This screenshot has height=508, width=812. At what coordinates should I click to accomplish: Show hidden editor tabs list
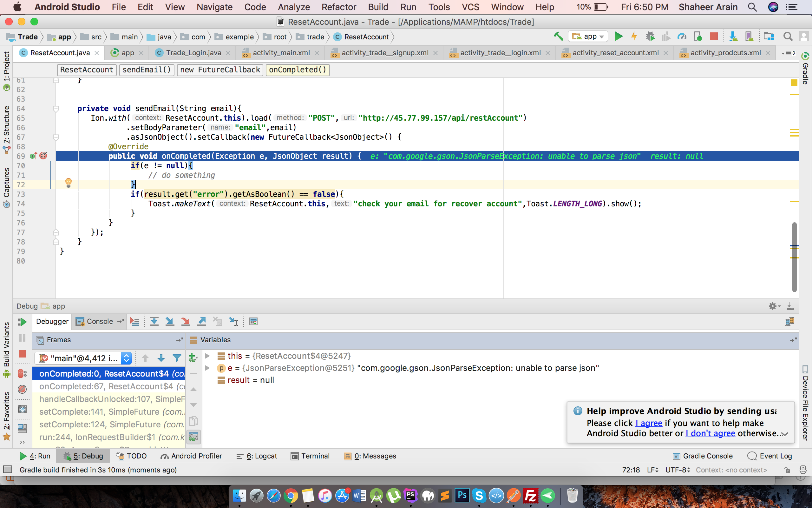788,53
